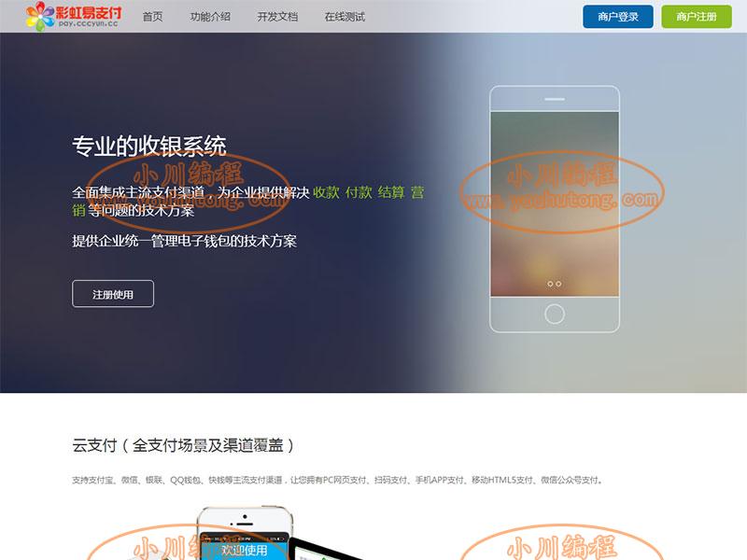Click the green 商户注册 button
This screenshot has width=747, height=560.
click(x=697, y=17)
